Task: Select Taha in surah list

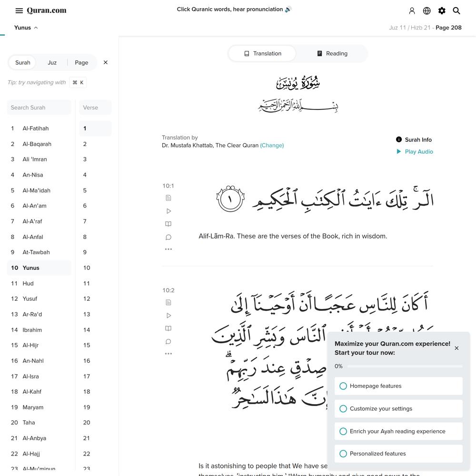Action: tap(39, 423)
